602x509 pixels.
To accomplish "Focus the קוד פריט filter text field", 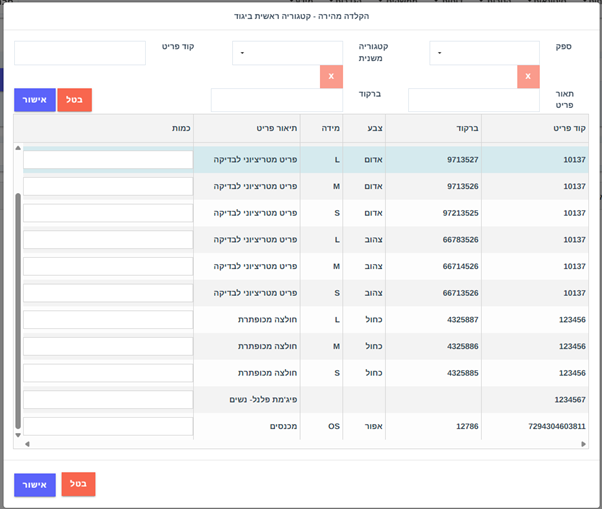I will (80, 53).
